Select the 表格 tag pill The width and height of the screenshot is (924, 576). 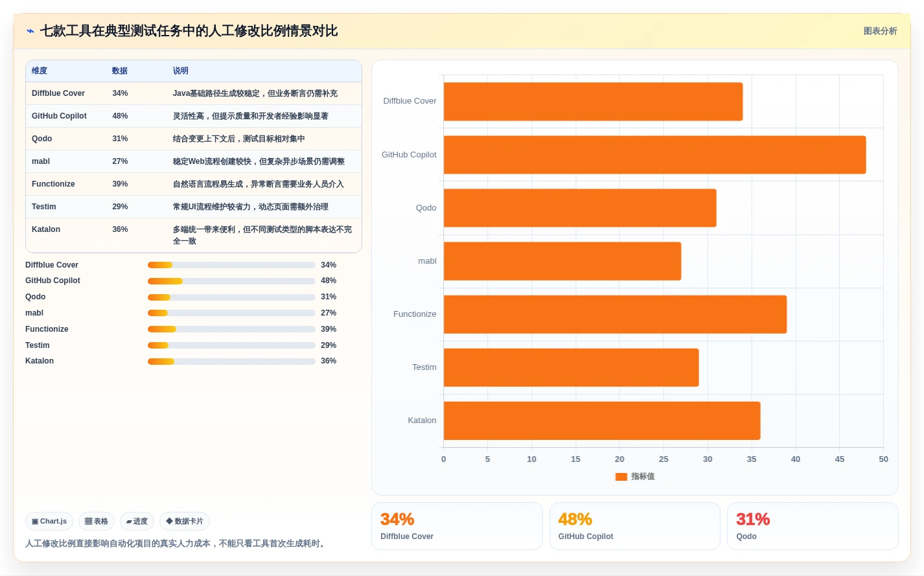coord(97,521)
